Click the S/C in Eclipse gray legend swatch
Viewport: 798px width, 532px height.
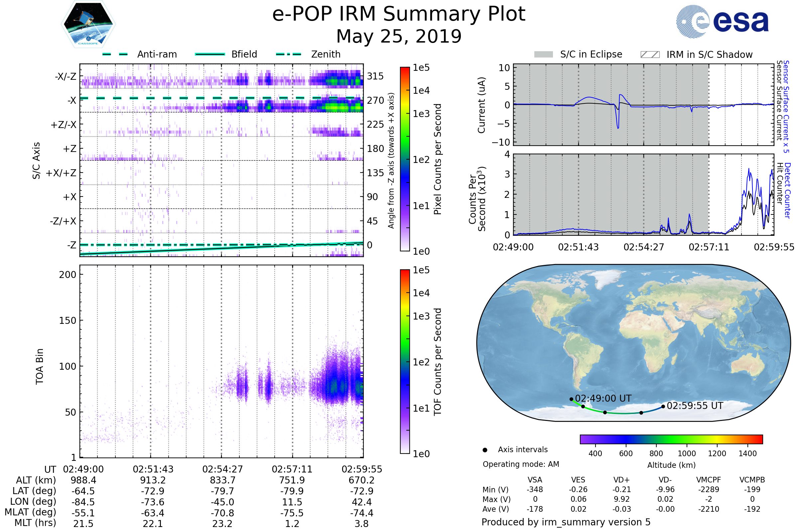[x=544, y=55]
